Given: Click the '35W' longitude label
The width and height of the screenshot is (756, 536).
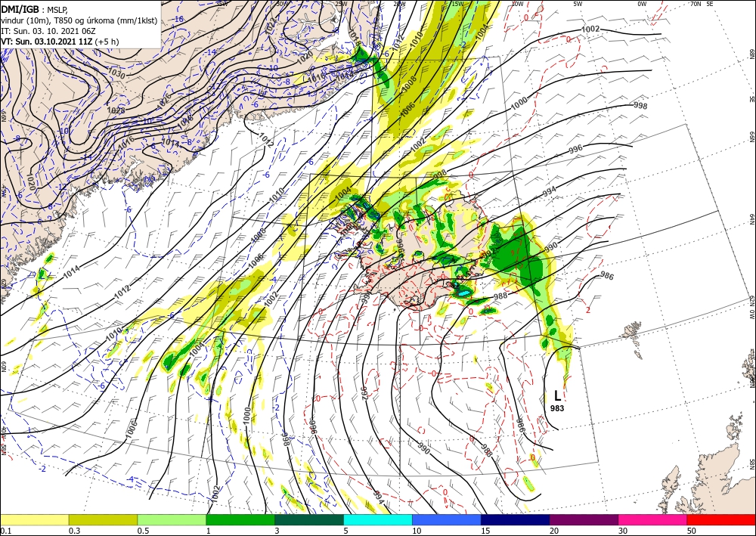Looking at the screenshot, I should click(222, 3).
